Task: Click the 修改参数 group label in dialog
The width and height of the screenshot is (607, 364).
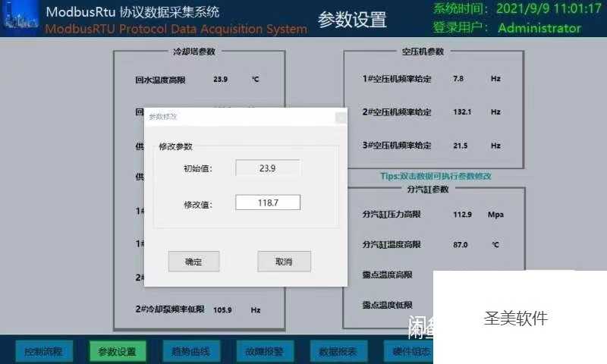Action: click(x=176, y=146)
